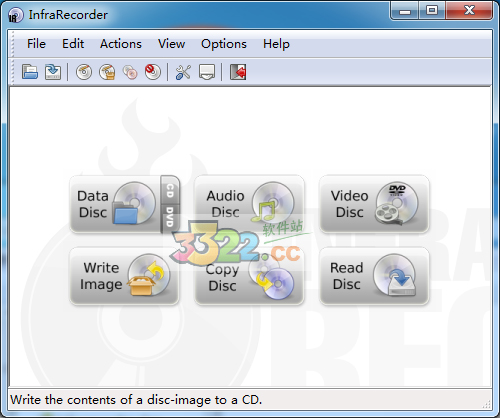This screenshot has width=500, height=418.
Task: Click the Burn compilation disc icon
Action: (84, 72)
